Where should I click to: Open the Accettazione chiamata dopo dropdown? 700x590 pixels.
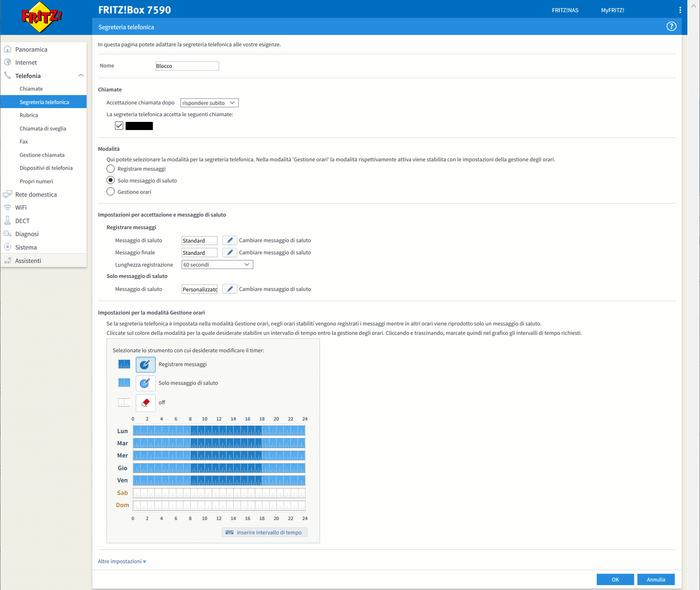click(209, 103)
